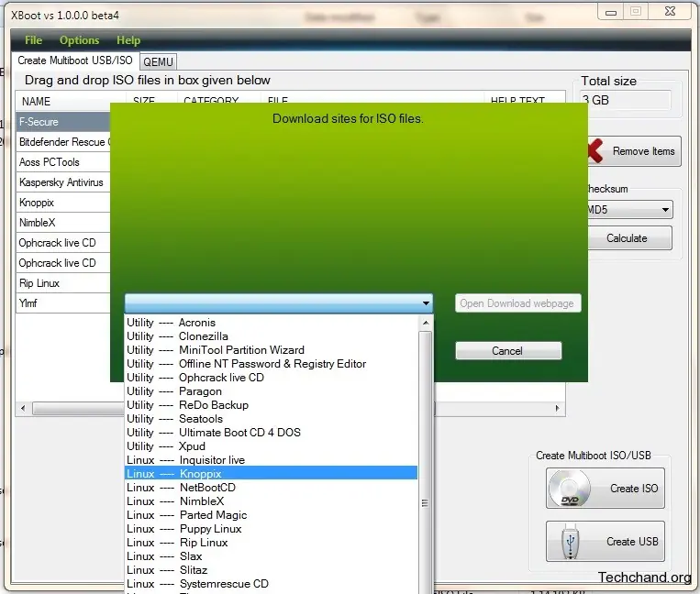
Task: Select Linux ---- Rip Linux in dropdown list
Action: [271, 543]
